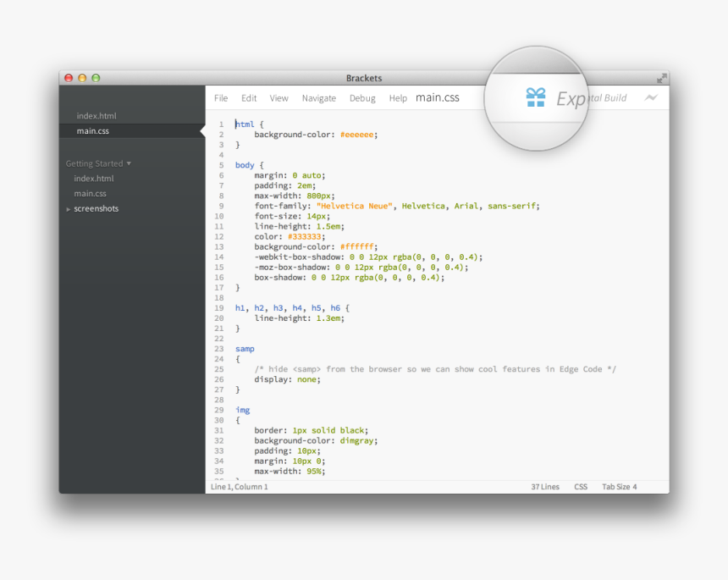Image resolution: width=728 pixels, height=580 pixels.
Task: Click the Live Preview lightning bolt icon
Action: (651, 97)
